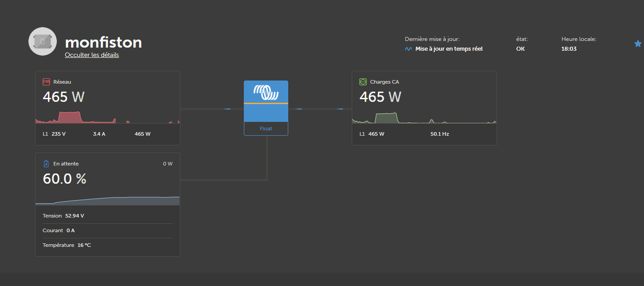
Task: Click the Charges CA socket icon
Action: [x=363, y=82]
